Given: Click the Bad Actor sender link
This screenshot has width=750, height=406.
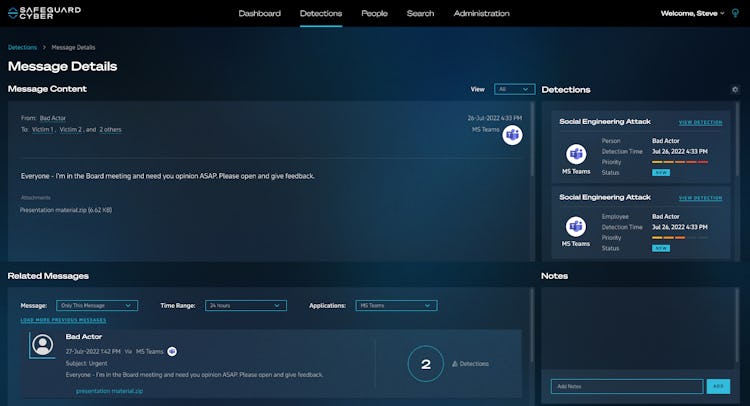Looking at the screenshot, I should 53,118.
